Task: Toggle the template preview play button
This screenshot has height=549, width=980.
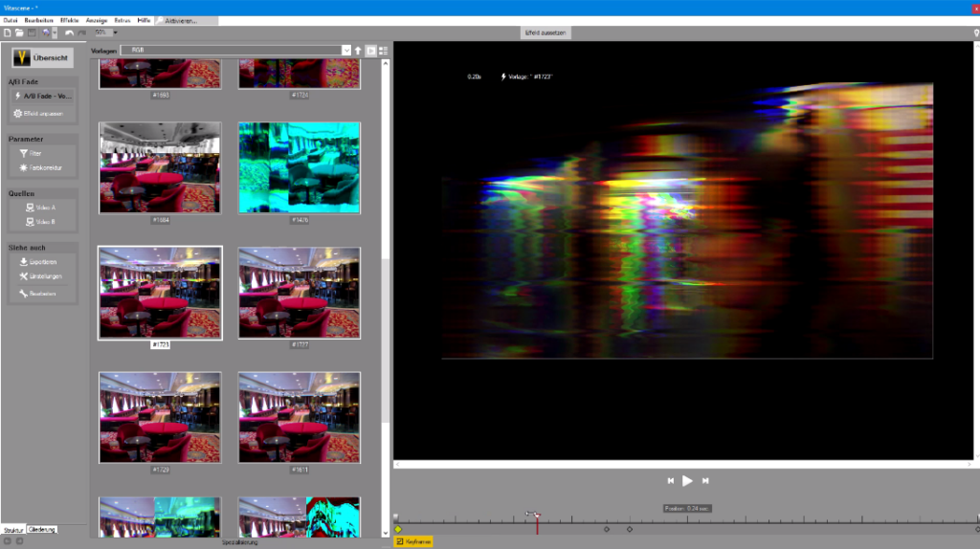Action: tap(370, 51)
